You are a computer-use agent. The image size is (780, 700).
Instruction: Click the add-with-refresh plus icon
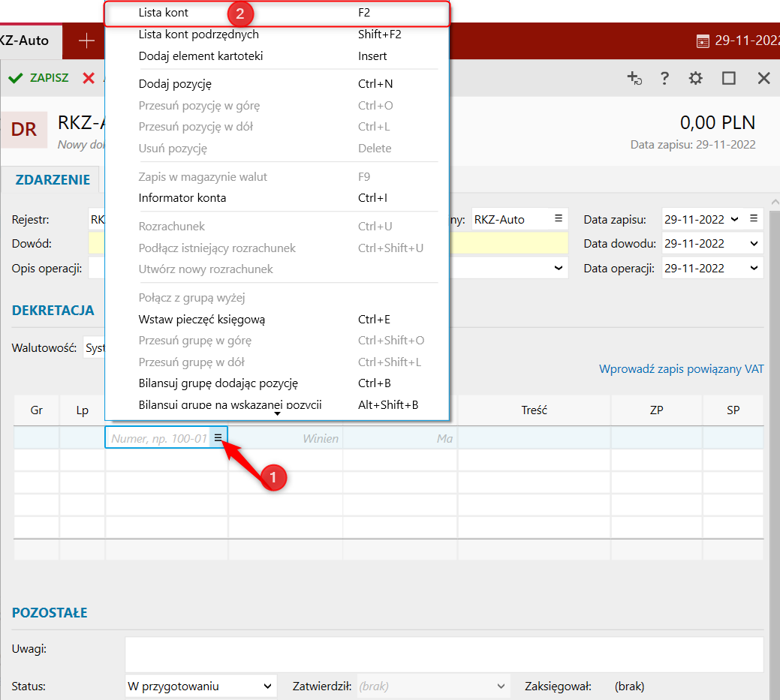pyautogui.click(x=634, y=78)
